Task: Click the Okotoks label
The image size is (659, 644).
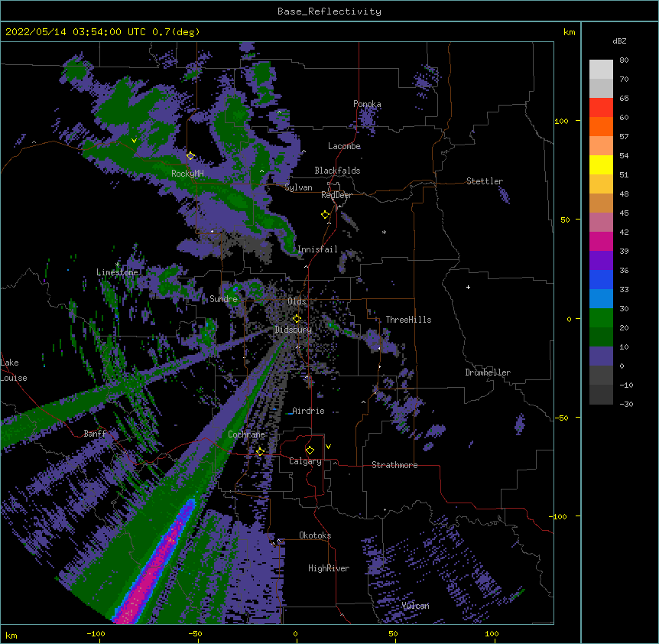Action: tap(315, 535)
